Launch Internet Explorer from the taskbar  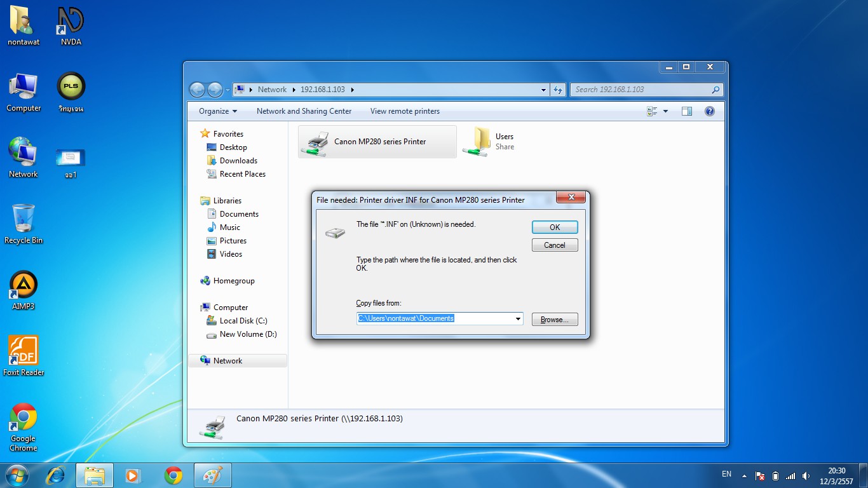[x=57, y=475]
